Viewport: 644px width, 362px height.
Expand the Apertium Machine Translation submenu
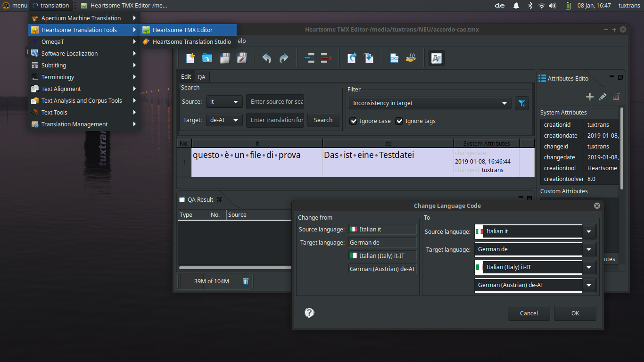84,18
